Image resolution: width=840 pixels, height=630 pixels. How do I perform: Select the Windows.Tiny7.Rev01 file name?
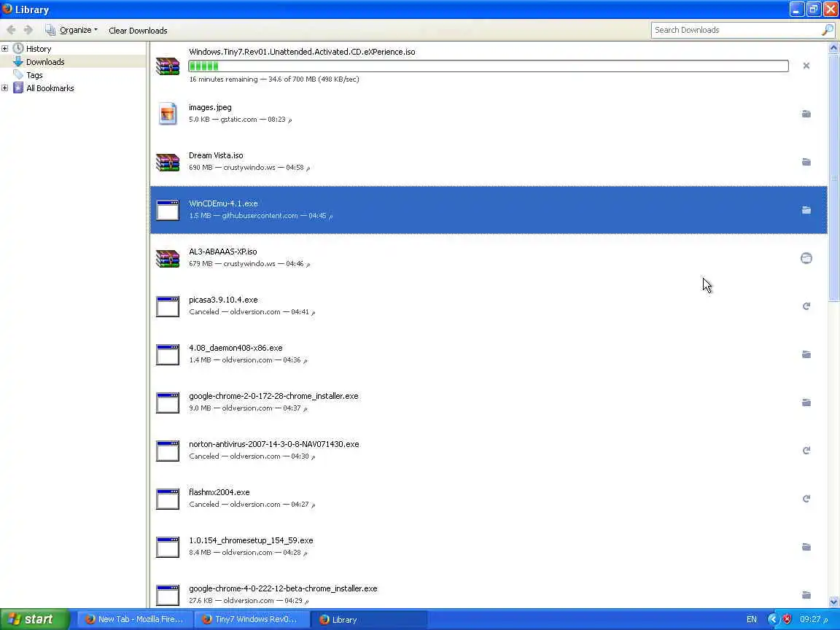coord(302,52)
